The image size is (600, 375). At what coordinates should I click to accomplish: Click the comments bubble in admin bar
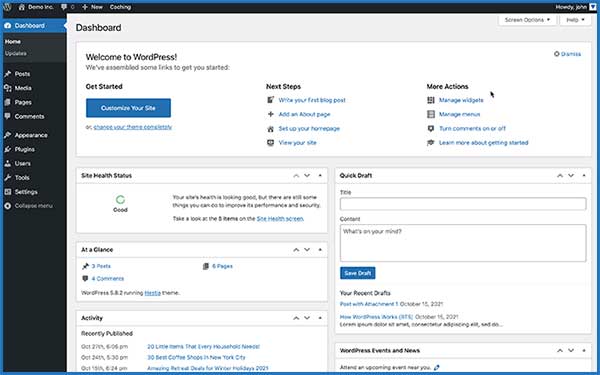64,7
